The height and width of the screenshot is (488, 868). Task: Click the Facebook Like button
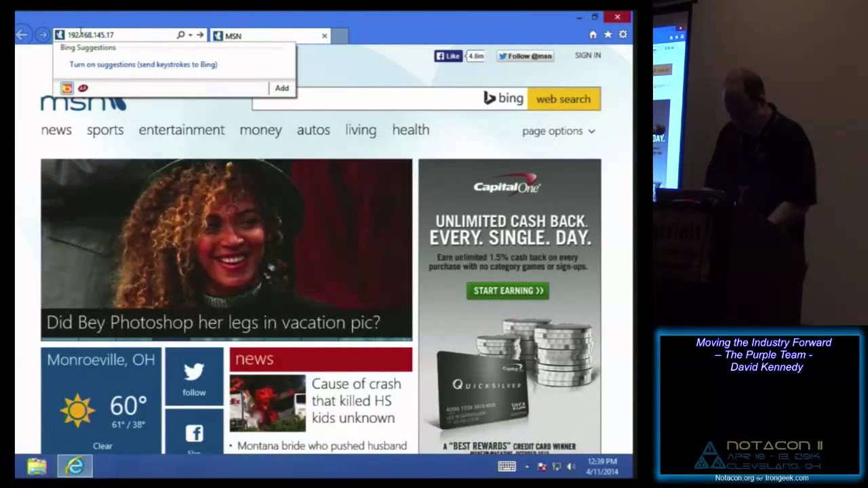tap(448, 56)
